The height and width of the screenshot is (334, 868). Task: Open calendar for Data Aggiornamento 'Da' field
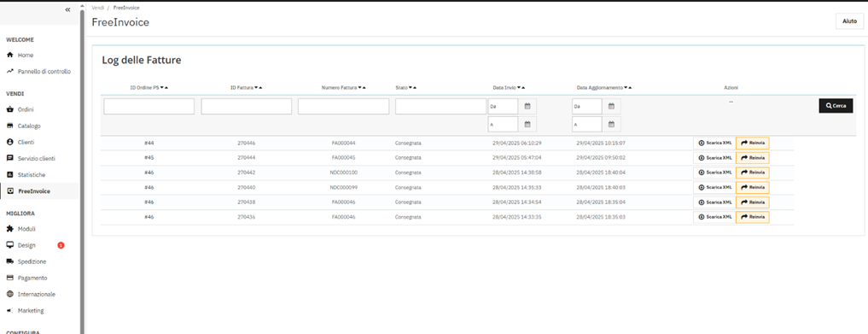pos(612,106)
